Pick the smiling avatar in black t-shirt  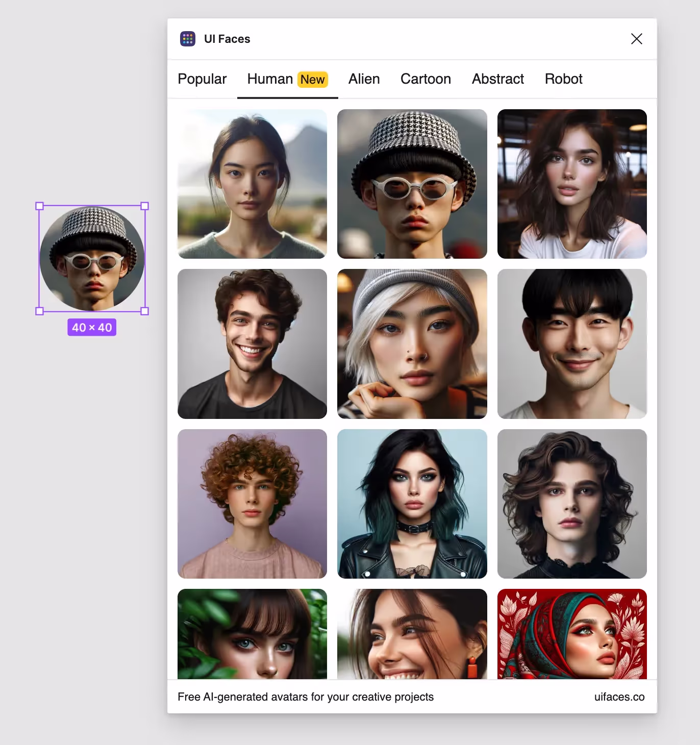[x=252, y=344]
